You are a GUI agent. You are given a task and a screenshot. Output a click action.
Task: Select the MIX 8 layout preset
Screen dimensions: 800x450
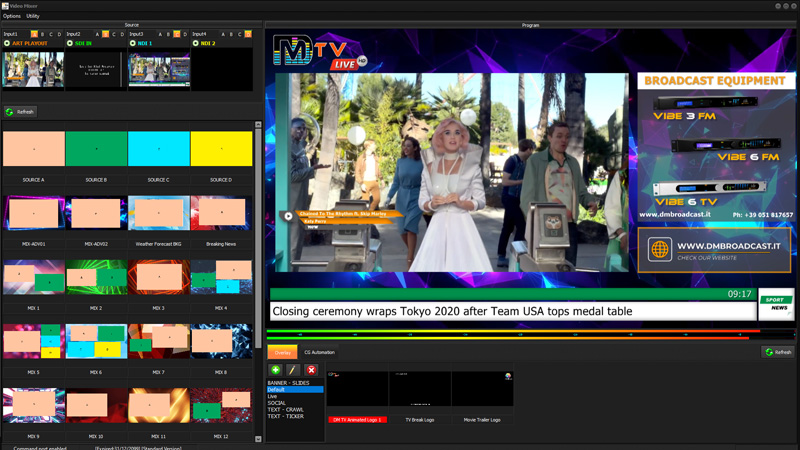click(221, 341)
